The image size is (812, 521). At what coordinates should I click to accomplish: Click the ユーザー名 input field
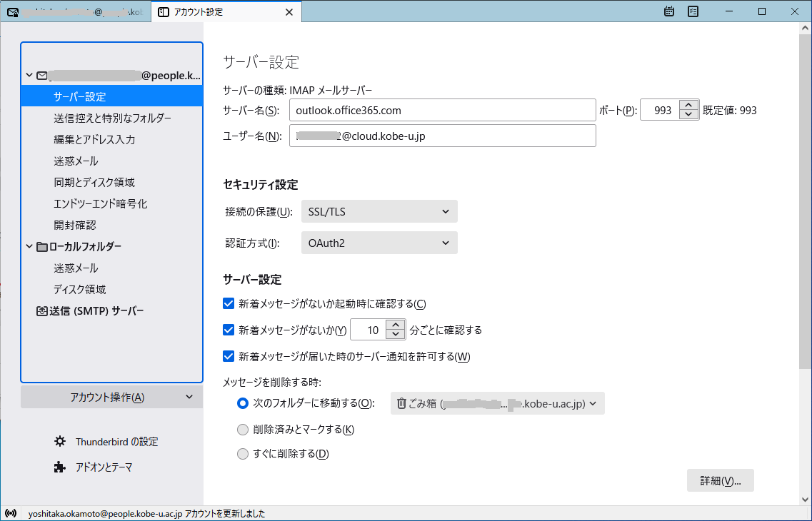click(x=443, y=136)
